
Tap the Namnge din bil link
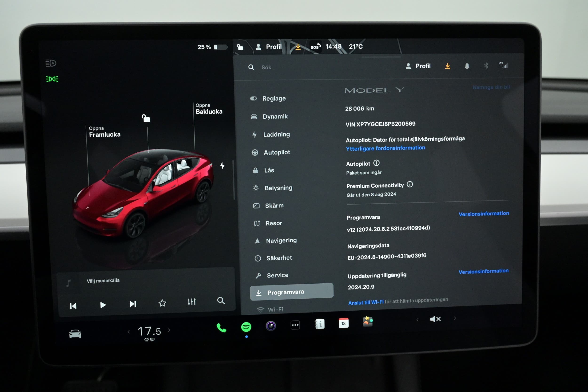pyautogui.click(x=491, y=87)
